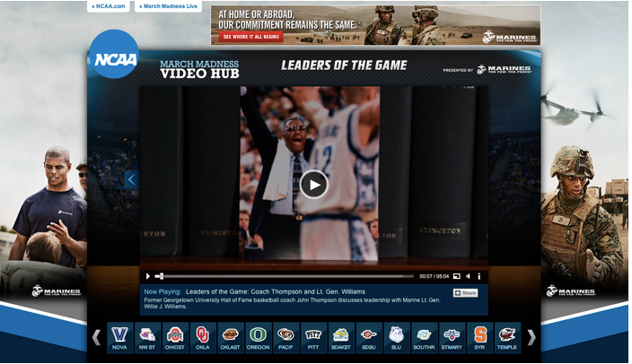Pick the OKLA team logo
The height and width of the screenshot is (364, 632).
[203, 338]
